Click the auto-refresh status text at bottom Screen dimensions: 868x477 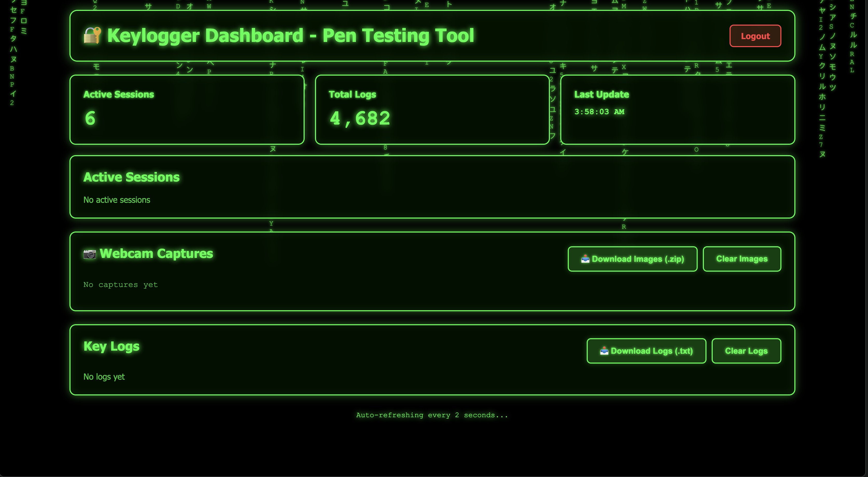(x=432, y=415)
